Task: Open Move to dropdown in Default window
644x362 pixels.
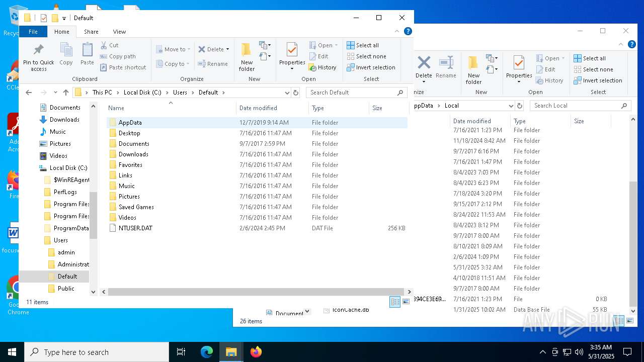Action: point(173,49)
